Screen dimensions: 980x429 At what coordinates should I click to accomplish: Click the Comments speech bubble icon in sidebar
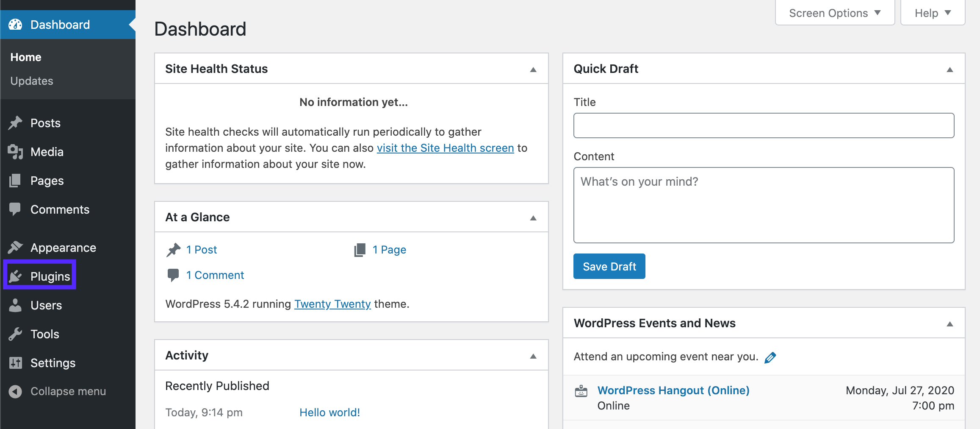(15, 209)
